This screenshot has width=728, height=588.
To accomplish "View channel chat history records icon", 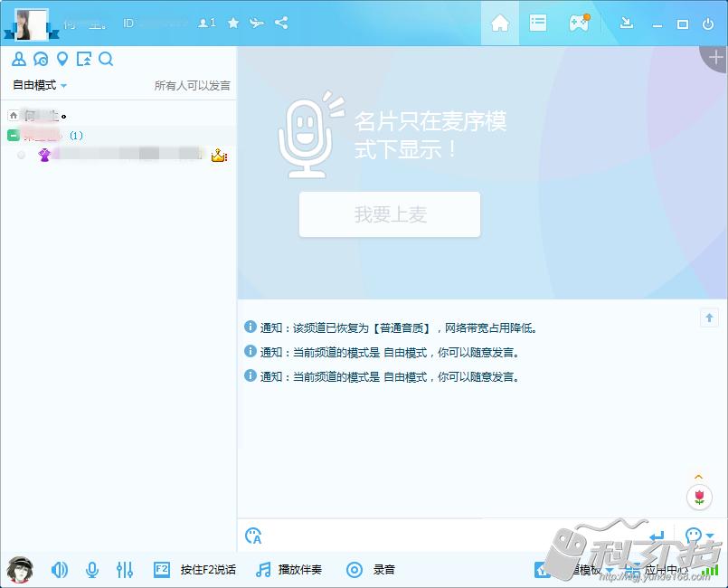I will 40,59.
